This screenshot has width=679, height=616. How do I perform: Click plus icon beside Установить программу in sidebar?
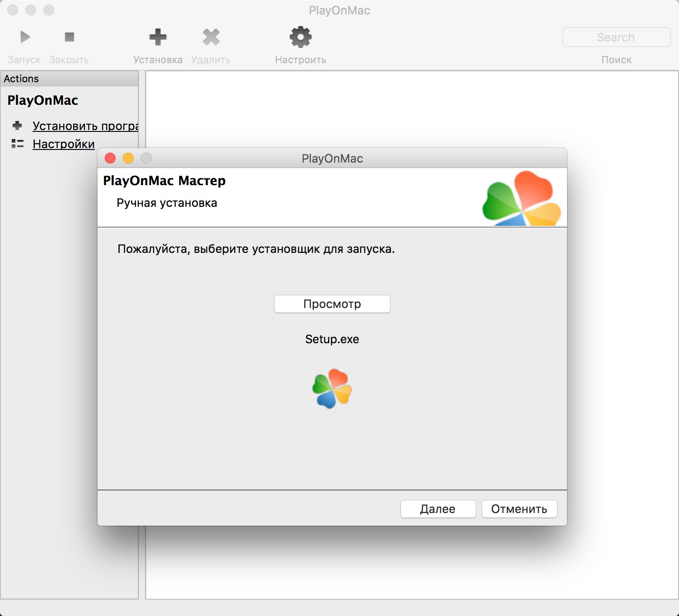click(17, 126)
